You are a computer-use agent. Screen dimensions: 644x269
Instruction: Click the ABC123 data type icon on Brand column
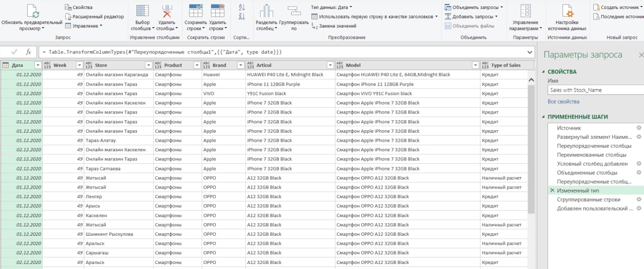[x=207, y=65]
